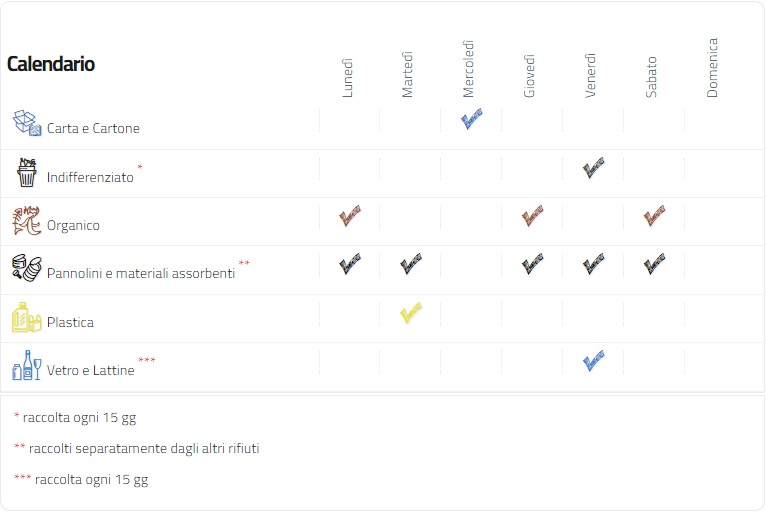
Task: Click the Organico checkmark under Lunedì
Action: pyautogui.click(x=350, y=215)
